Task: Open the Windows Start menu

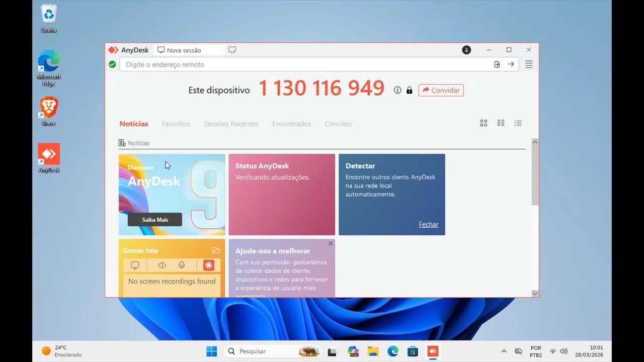Action: pyautogui.click(x=212, y=351)
